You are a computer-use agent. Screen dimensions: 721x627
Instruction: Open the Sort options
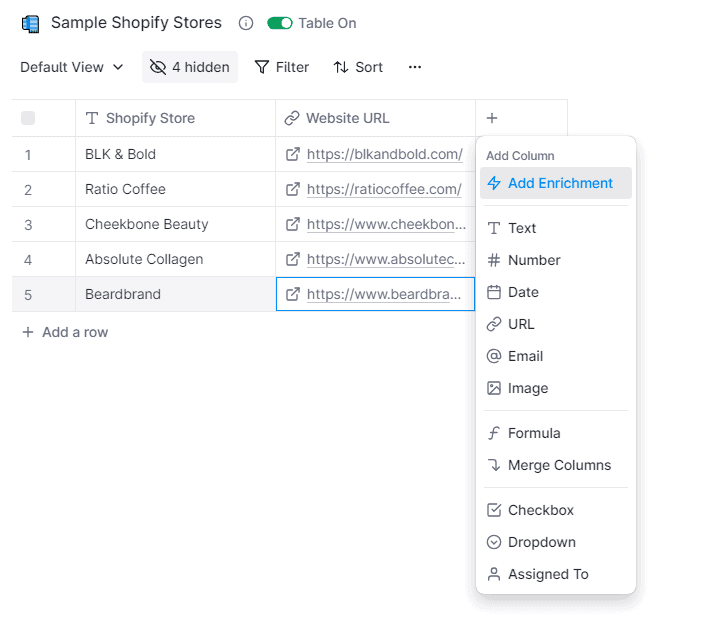358,67
